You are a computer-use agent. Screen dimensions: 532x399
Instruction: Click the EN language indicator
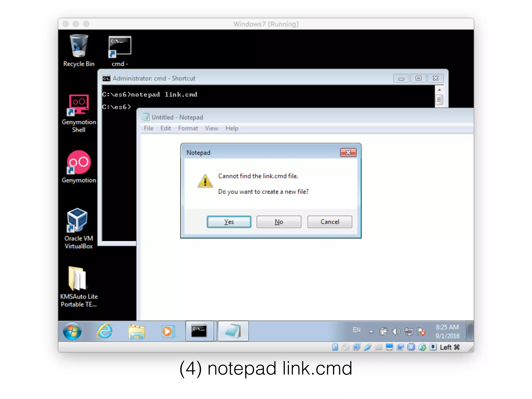coord(356,330)
